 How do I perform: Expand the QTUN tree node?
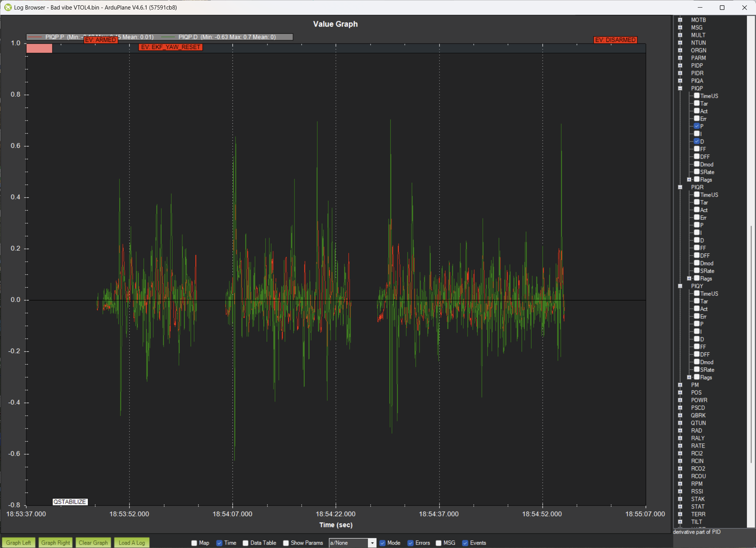[x=680, y=423]
